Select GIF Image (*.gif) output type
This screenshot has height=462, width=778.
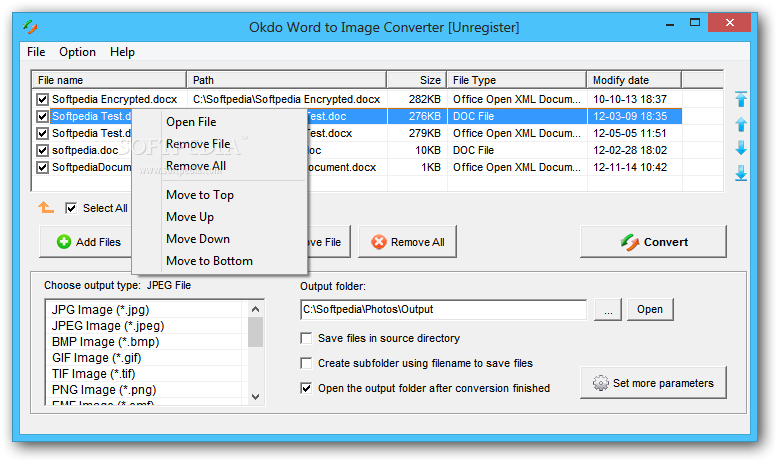pos(97,358)
